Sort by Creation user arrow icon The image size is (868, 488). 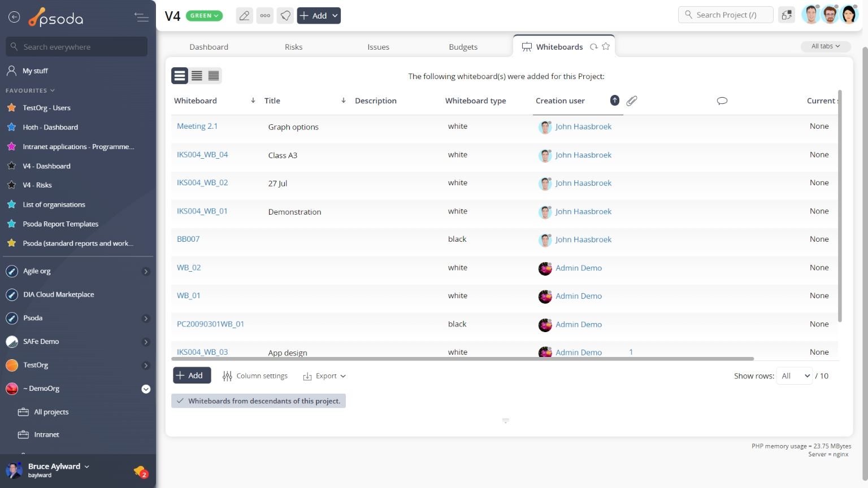(615, 101)
